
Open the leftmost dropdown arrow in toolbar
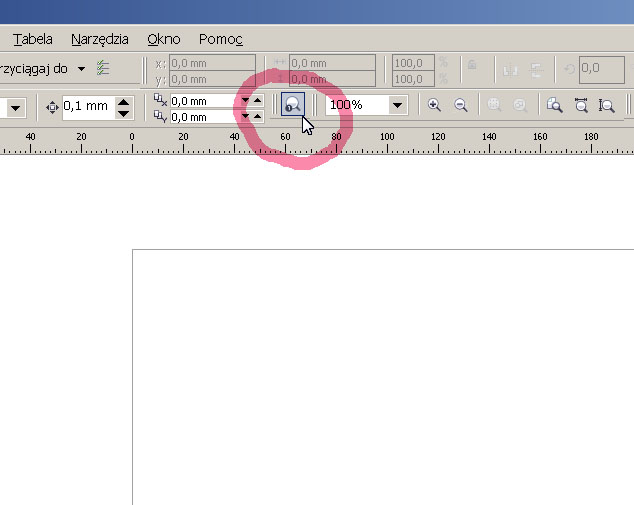[x=16, y=106]
